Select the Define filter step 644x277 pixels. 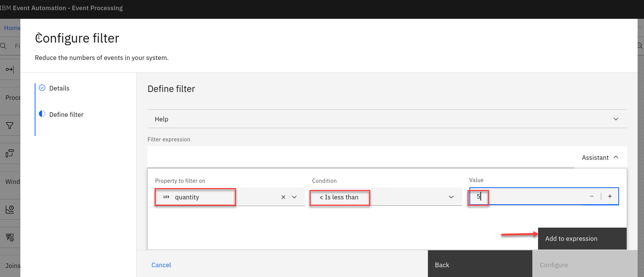(66, 115)
